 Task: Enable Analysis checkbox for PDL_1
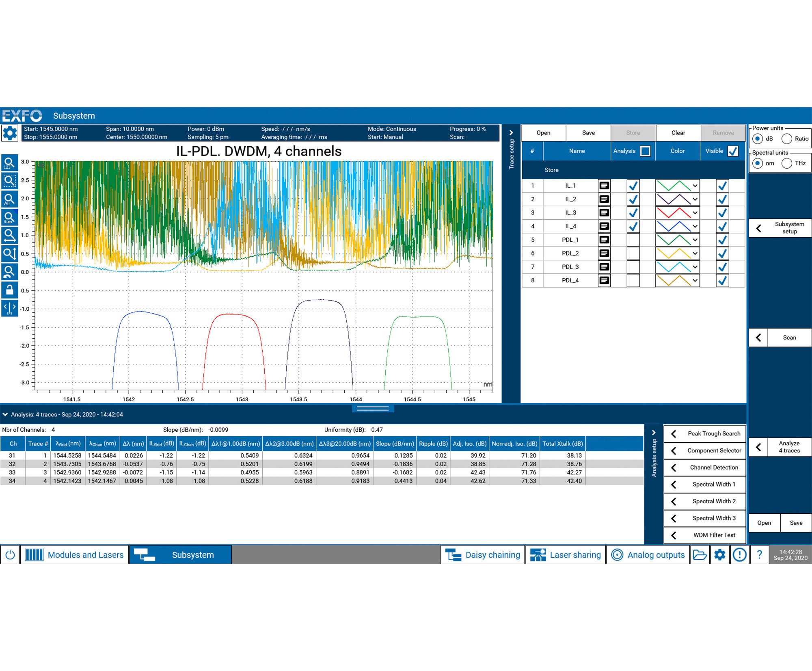633,240
